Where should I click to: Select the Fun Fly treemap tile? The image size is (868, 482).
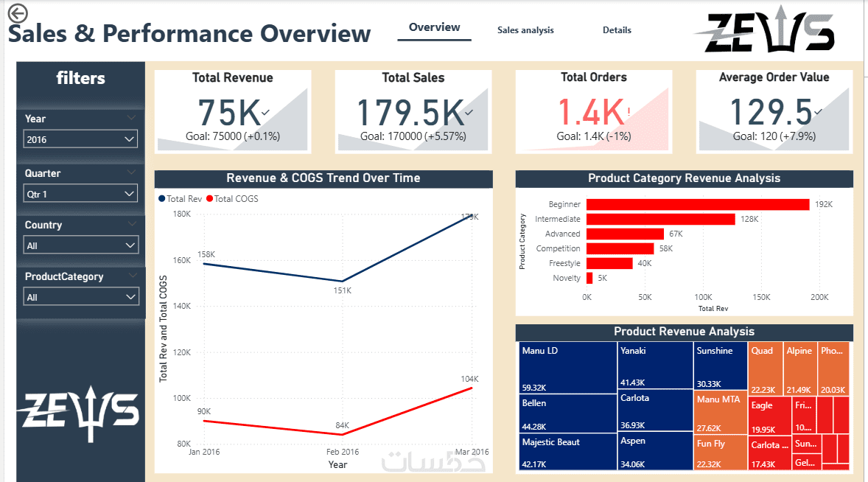[x=721, y=453]
